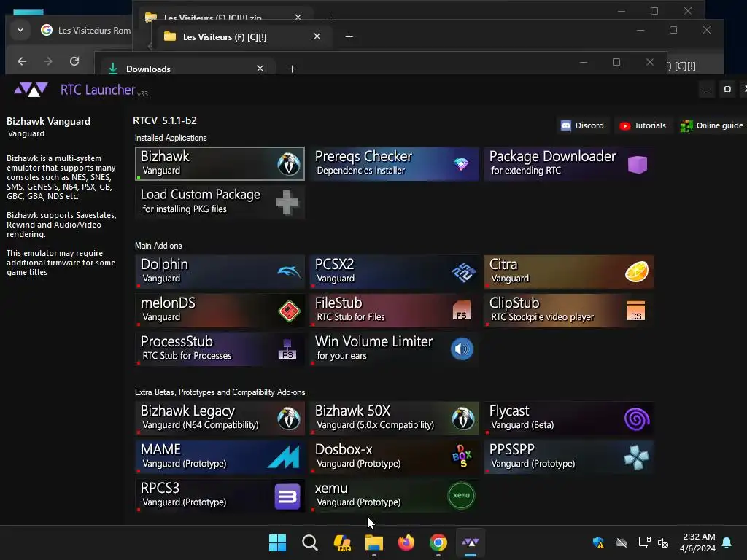Screen dimensions: 747x560
Task: Click the Dosbox-x DOS box icon
Action: point(462,456)
